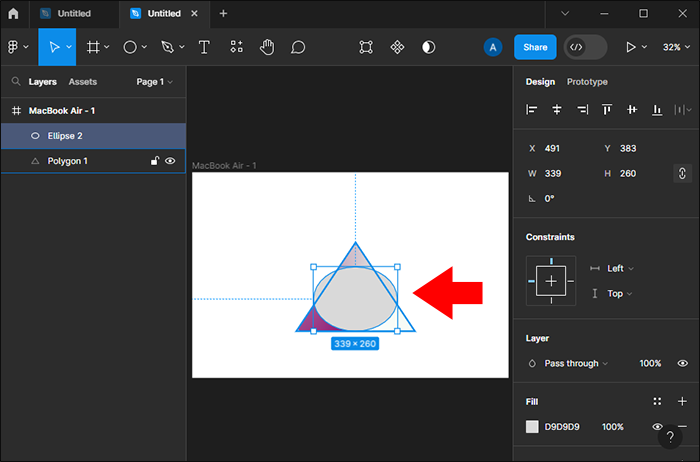The image size is (700, 462).
Task: Toggle the Dev Mode switch
Action: coord(585,47)
